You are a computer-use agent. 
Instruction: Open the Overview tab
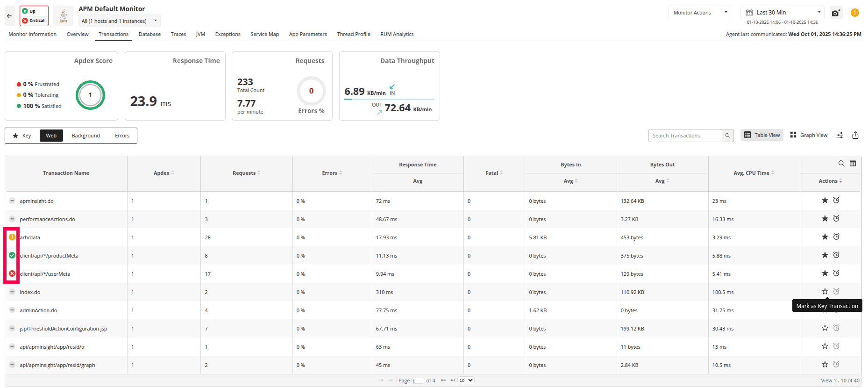tap(78, 34)
